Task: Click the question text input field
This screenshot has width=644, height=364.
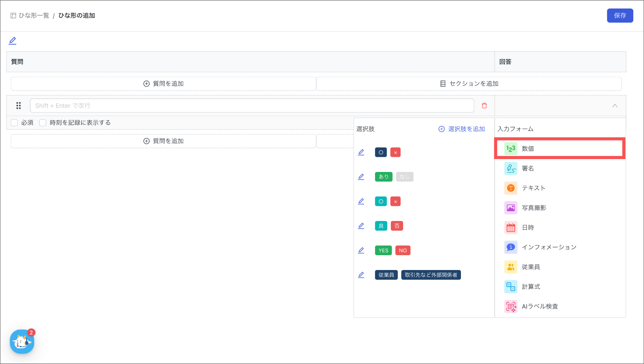Action: pyautogui.click(x=252, y=106)
